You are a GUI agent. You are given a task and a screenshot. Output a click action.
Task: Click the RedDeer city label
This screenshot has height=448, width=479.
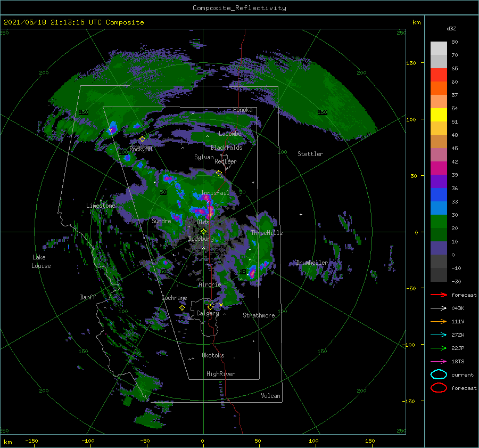226,161
